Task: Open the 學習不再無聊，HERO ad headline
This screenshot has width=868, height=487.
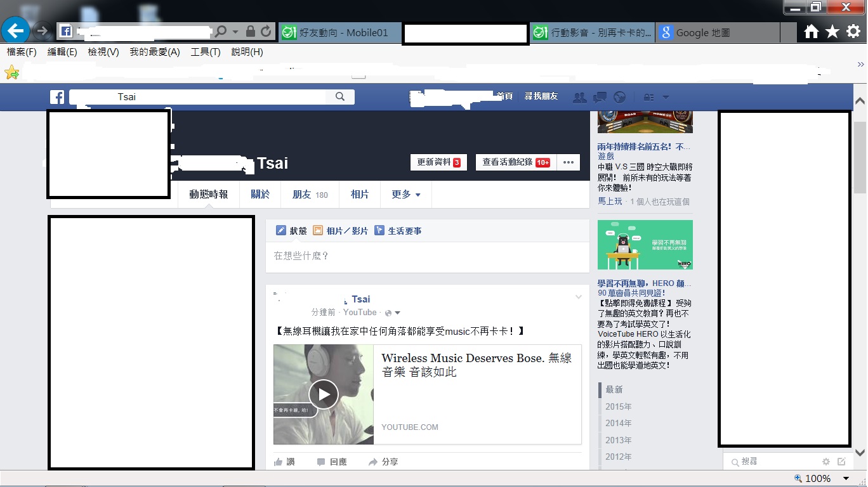Action: point(645,283)
